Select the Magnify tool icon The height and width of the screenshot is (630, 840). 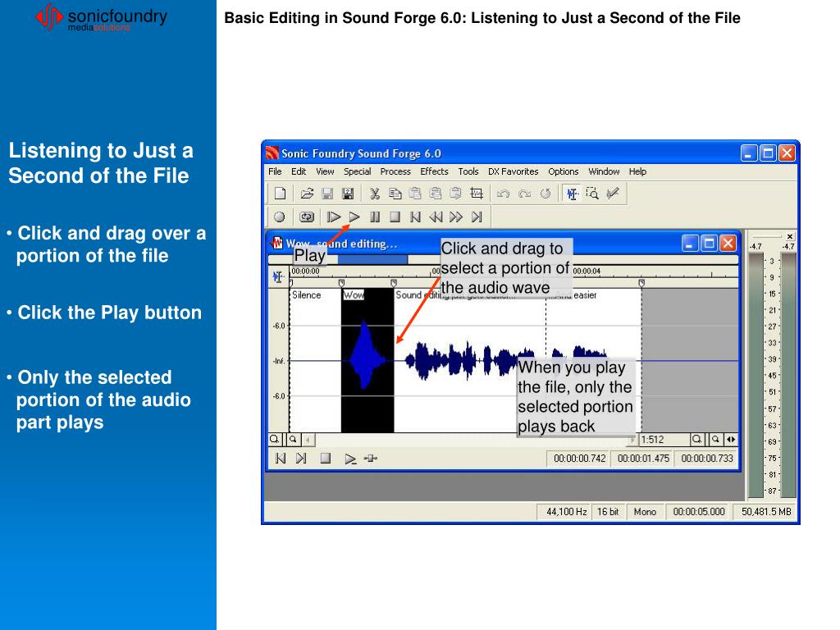592,194
